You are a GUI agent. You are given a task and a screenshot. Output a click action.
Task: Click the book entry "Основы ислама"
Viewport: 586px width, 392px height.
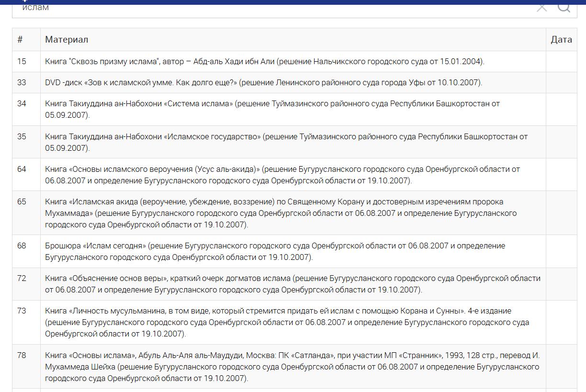click(293, 366)
